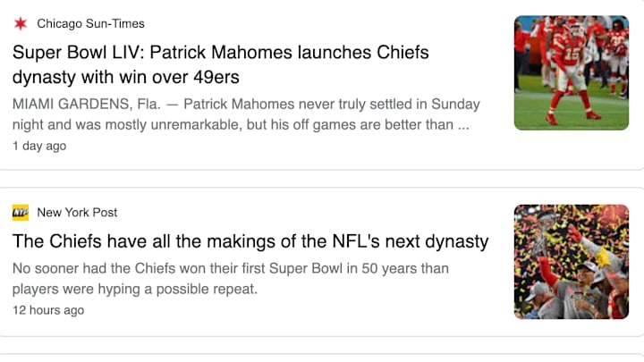The width and height of the screenshot is (644, 362).
Task: Click the yellow New York Post logo icon
Action: (20, 212)
